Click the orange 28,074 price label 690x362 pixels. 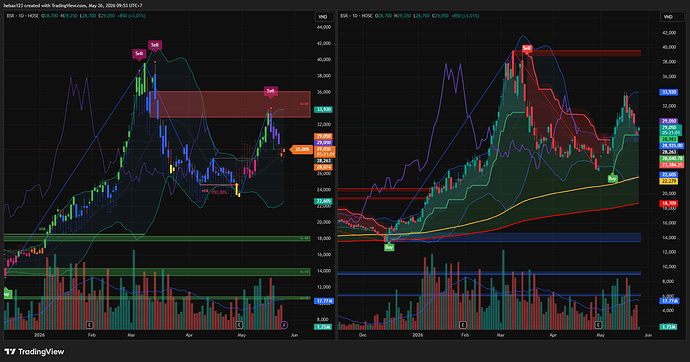[x=324, y=167]
